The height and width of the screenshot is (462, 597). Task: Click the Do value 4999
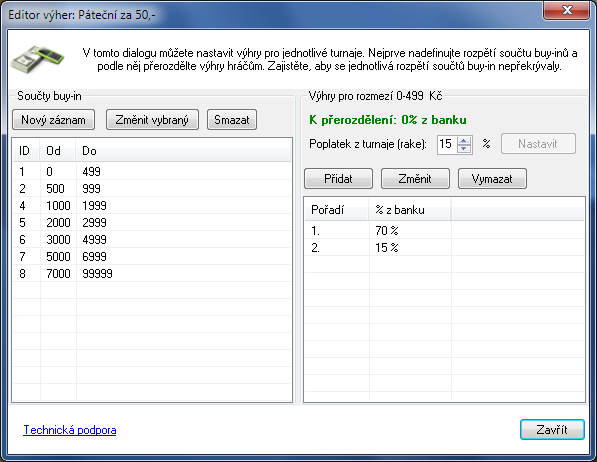point(94,240)
